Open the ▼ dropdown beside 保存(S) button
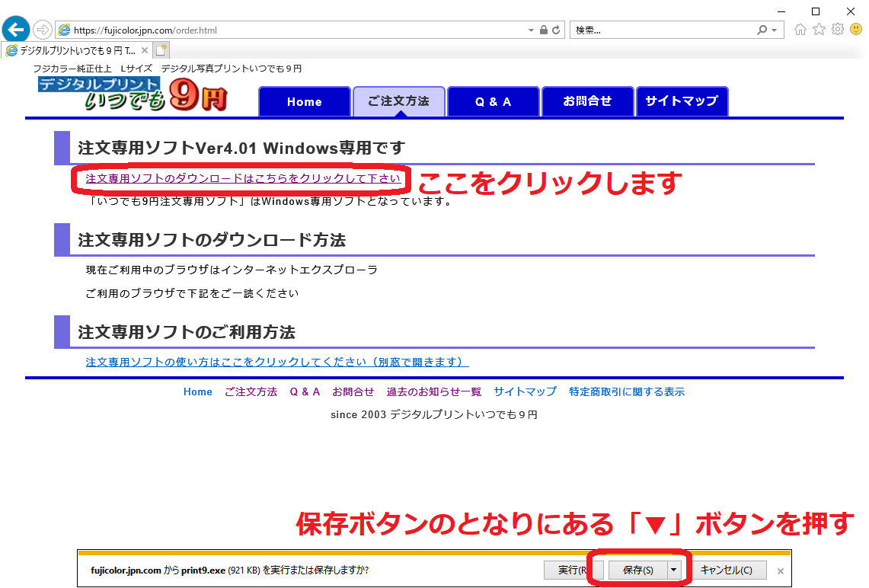The width and height of the screenshot is (869, 588). click(x=673, y=570)
